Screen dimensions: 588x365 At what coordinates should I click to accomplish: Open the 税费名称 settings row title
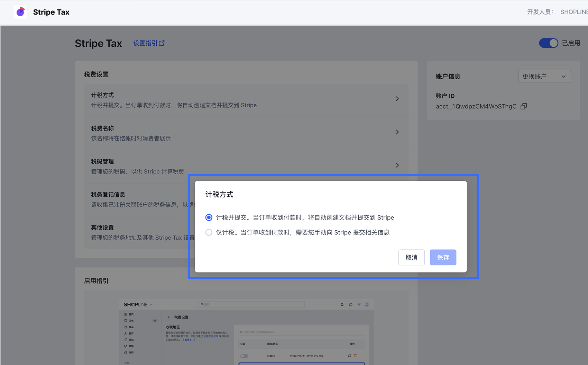(102, 128)
